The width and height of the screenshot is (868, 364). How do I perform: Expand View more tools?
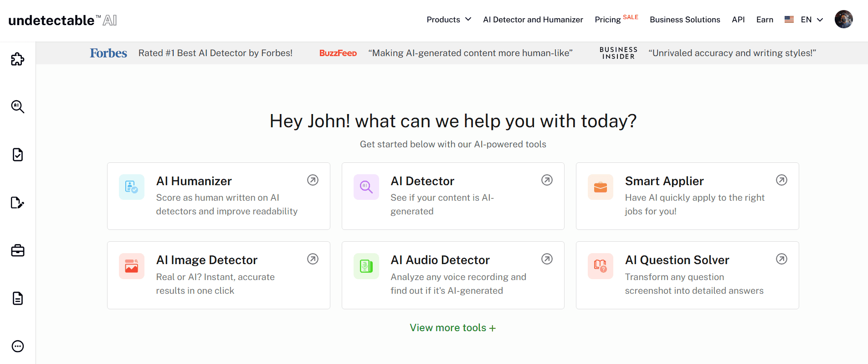coord(452,328)
